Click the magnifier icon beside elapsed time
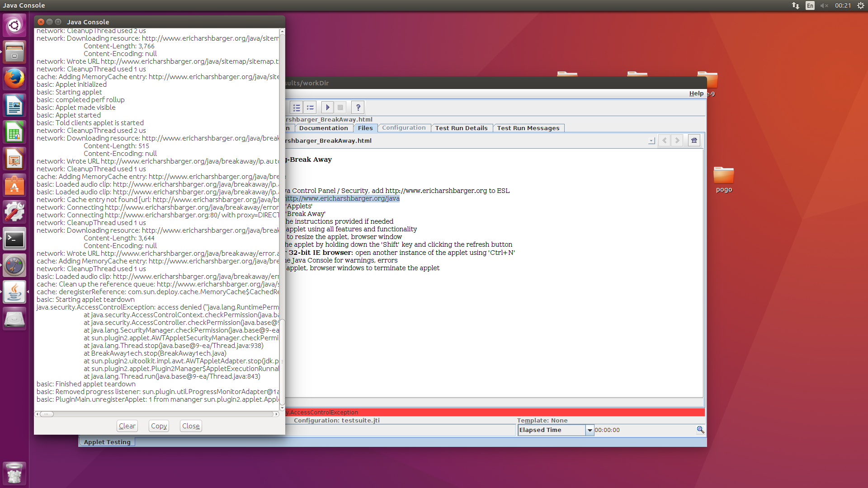Viewport: 868px width, 488px height. [x=700, y=430]
